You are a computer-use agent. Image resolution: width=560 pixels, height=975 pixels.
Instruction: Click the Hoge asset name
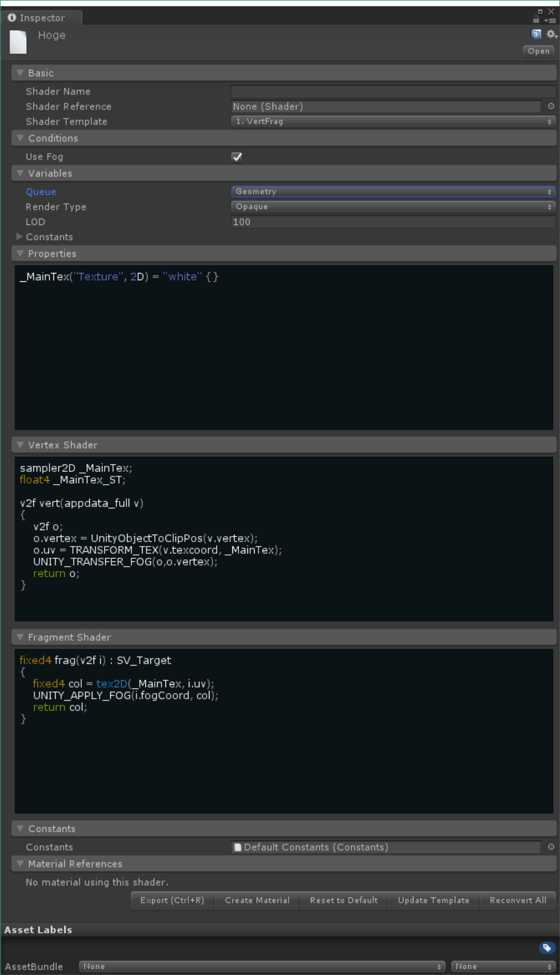pos(52,35)
